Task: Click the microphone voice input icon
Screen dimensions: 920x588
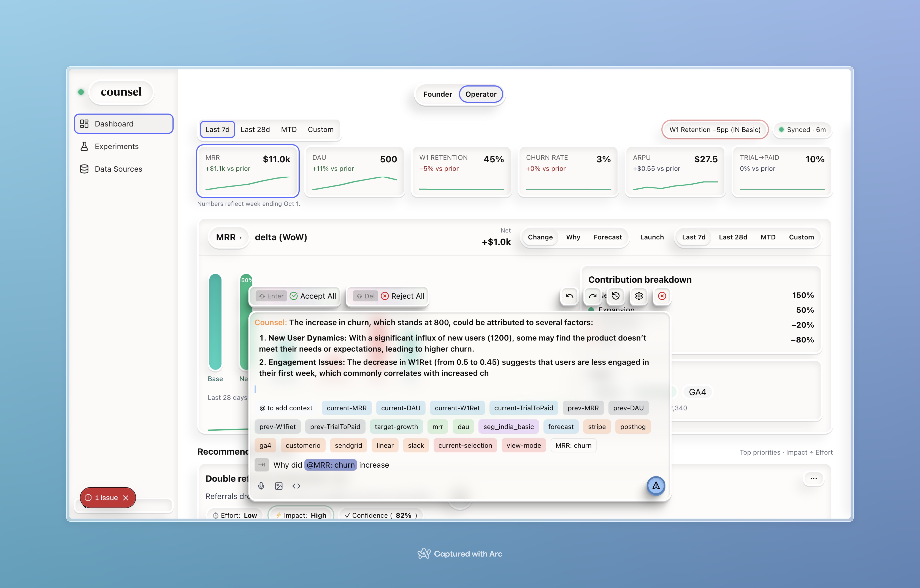Action: (x=261, y=486)
